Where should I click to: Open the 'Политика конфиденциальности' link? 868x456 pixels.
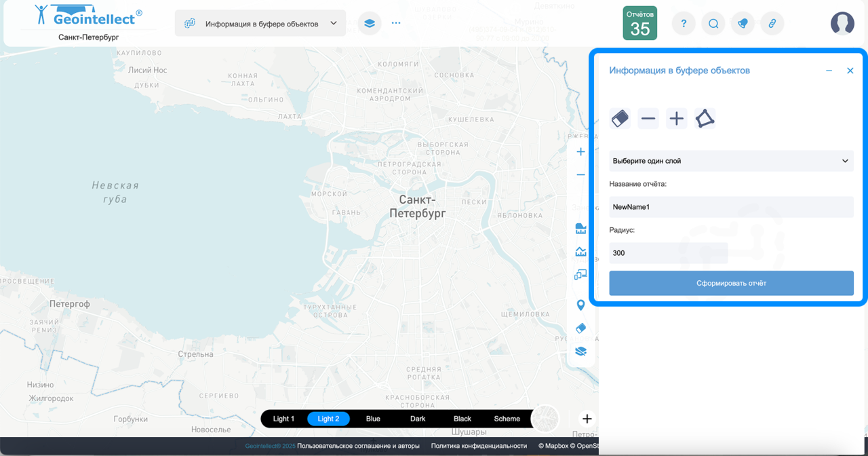click(x=479, y=446)
